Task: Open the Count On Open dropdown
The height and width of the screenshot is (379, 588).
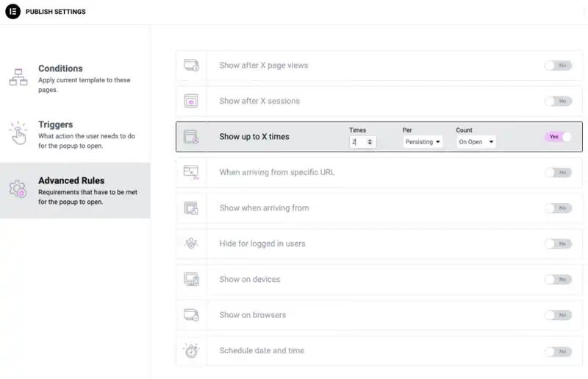Action: 476,142
